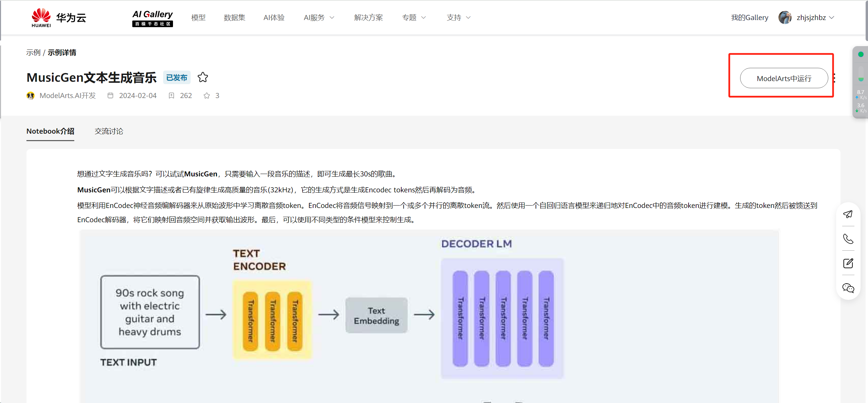
Task: Go to the 示例 breadcrumb link
Action: point(33,53)
